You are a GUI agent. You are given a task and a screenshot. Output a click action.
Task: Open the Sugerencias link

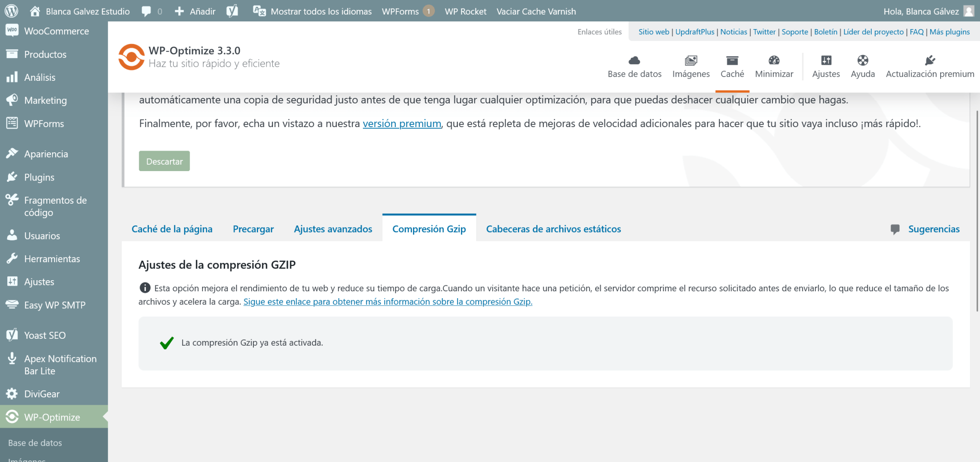coord(934,229)
